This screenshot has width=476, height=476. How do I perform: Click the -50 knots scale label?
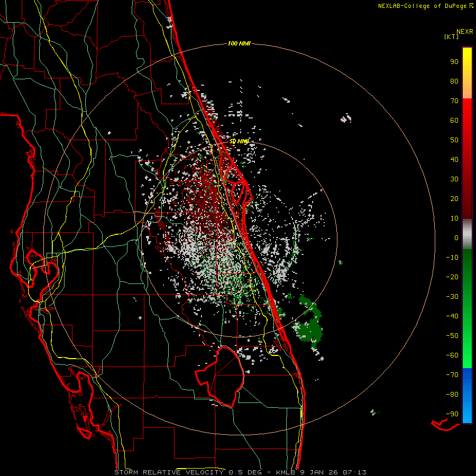(x=452, y=336)
